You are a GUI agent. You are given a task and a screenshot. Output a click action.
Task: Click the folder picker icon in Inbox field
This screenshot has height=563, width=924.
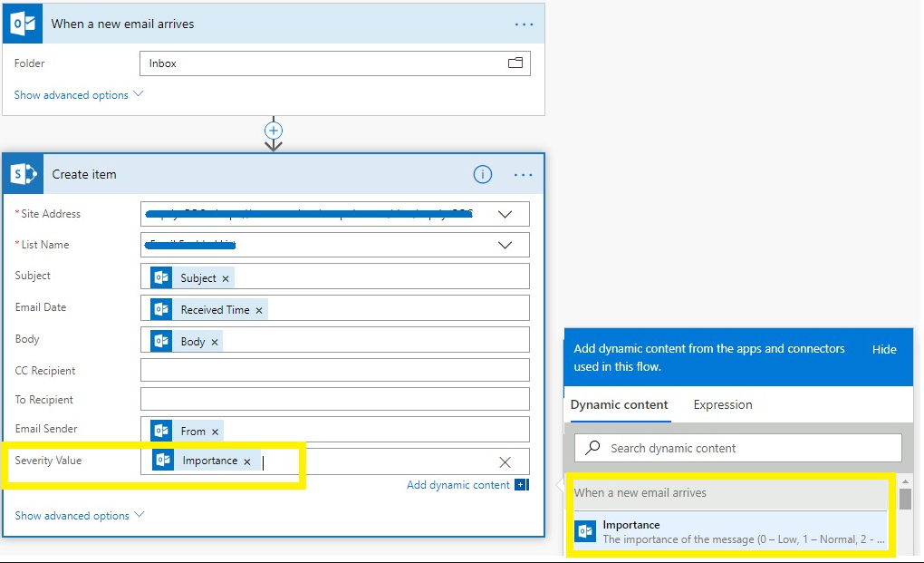coord(515,63)
